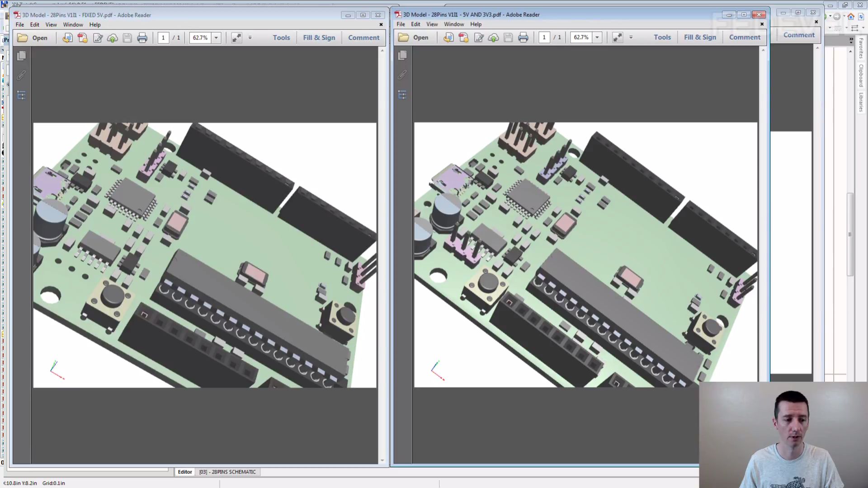
Task: Open attachments paperclip panel in right reader
Action: pyautogui.click(x=402, y=75)
